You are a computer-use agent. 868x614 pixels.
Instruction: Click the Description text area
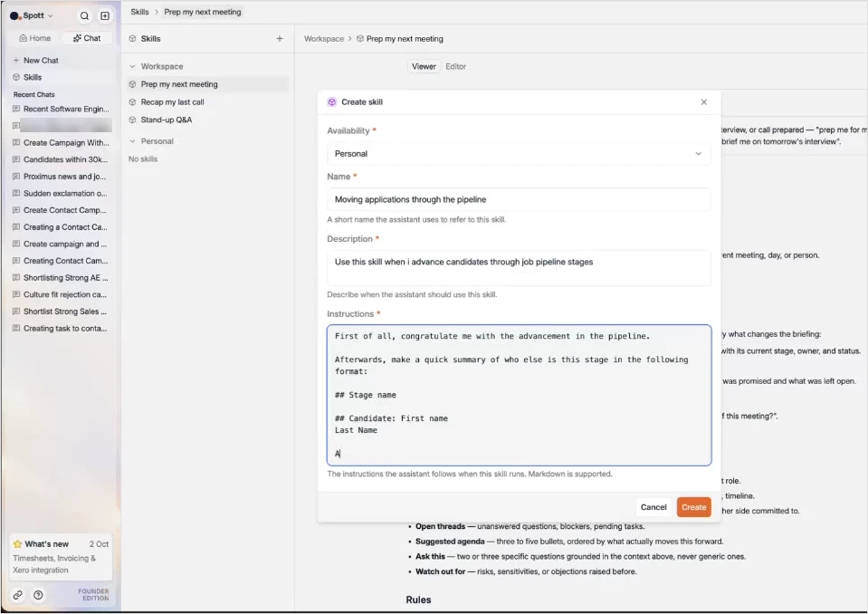(519, 268)
